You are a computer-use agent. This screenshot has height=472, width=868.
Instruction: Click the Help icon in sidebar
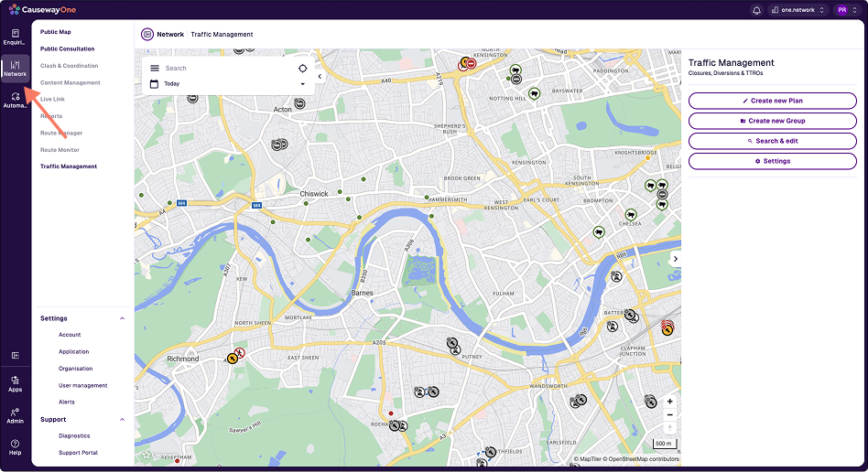[x=16, y=446]
